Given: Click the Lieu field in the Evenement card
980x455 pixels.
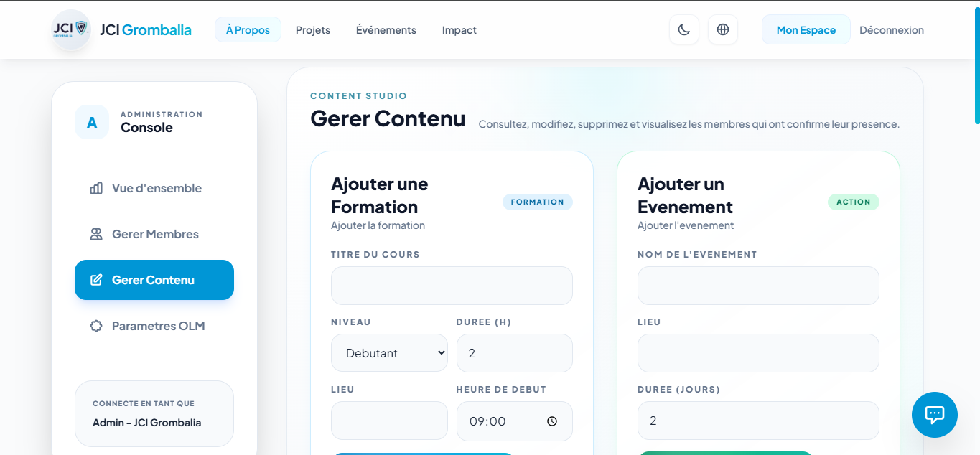Looking at the screenshot, I should (x=758, y=353).
